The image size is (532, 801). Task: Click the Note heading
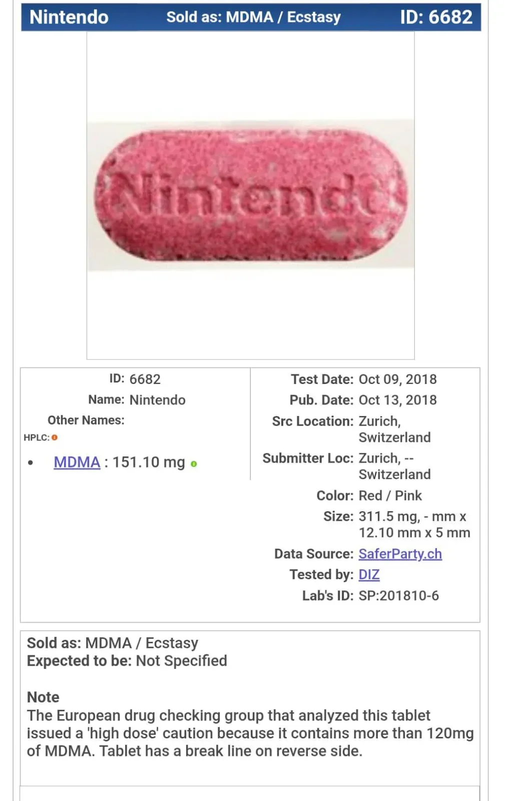43,697
